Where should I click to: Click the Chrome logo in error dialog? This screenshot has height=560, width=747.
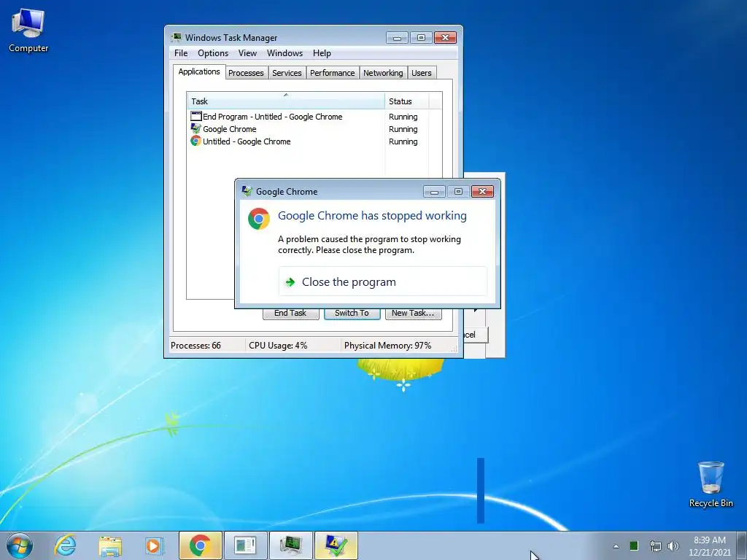[259, 219]
